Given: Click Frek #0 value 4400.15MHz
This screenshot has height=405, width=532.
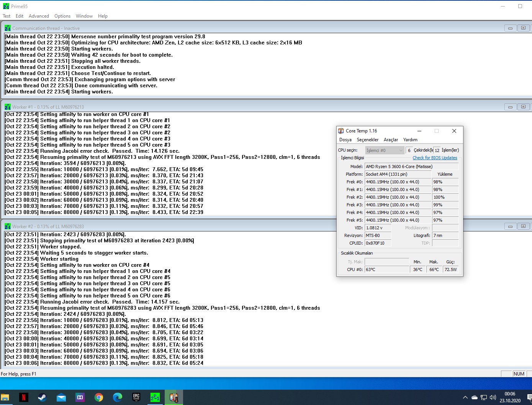Looking at the screenshot, I should coord(398,182).
